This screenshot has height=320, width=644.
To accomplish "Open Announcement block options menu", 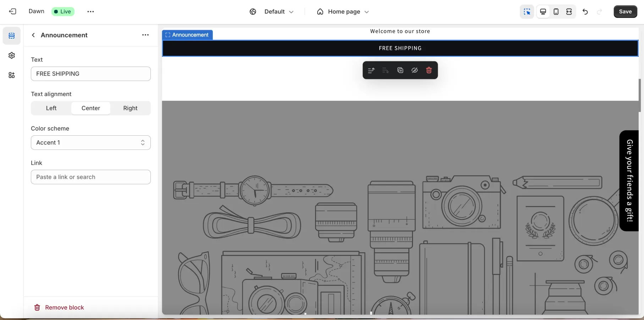I will (145, 35).
